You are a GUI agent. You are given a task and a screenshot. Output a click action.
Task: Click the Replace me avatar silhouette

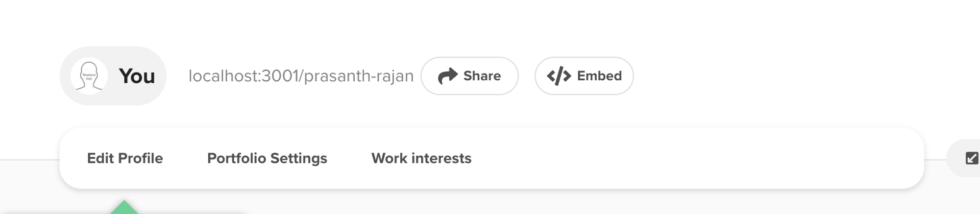click(89, 76)
